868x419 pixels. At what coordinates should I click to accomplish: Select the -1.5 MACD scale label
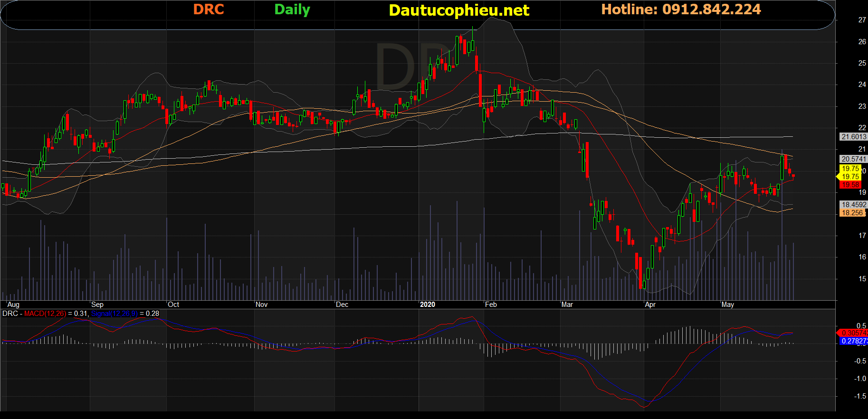860,396
